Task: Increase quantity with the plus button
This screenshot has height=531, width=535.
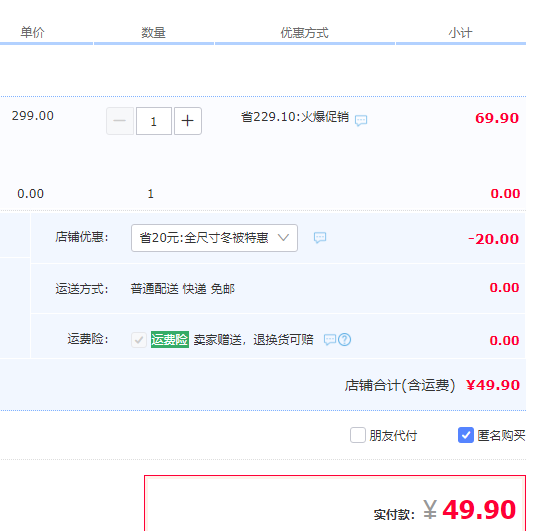Action: [188, 121]
